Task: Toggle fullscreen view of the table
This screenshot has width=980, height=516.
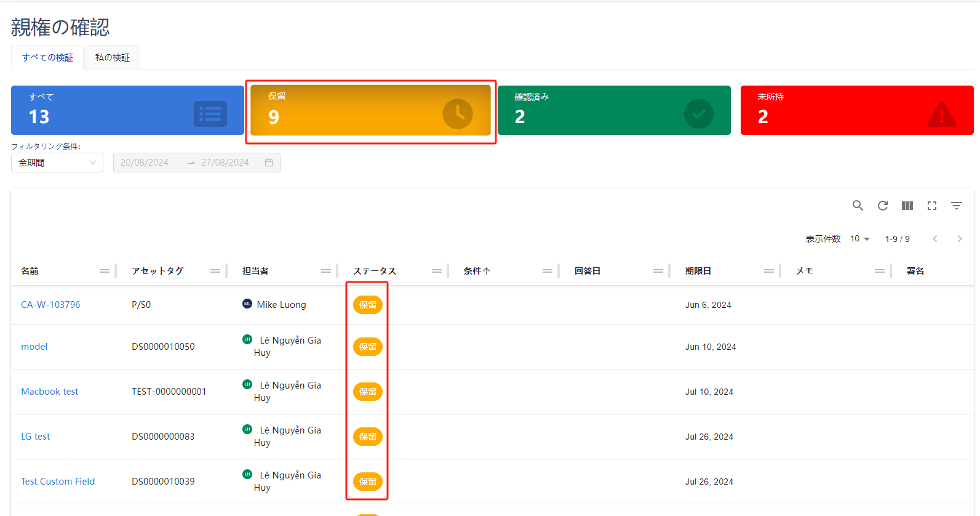Action: [x=932, y=206]
